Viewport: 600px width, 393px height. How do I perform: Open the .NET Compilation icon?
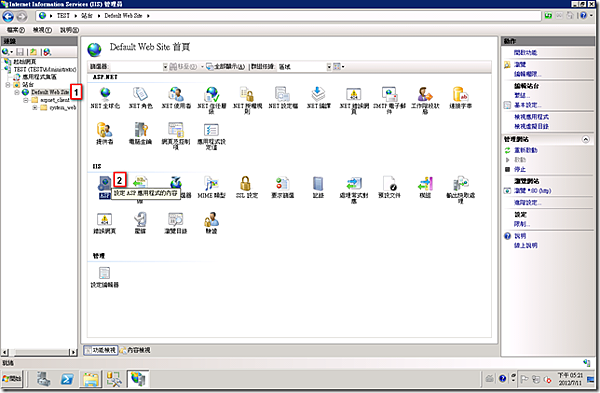coord(318,94)
